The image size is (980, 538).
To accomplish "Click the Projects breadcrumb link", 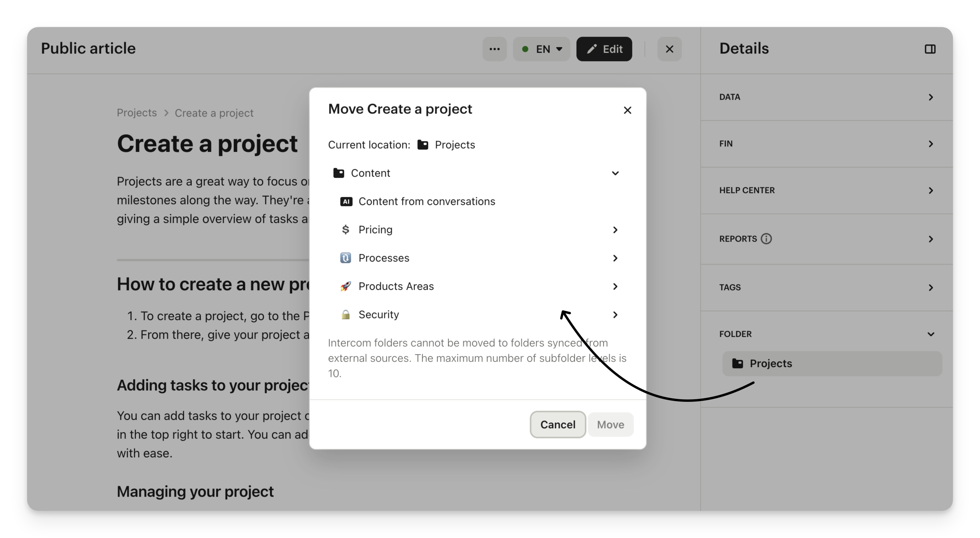I will (137, 113).
